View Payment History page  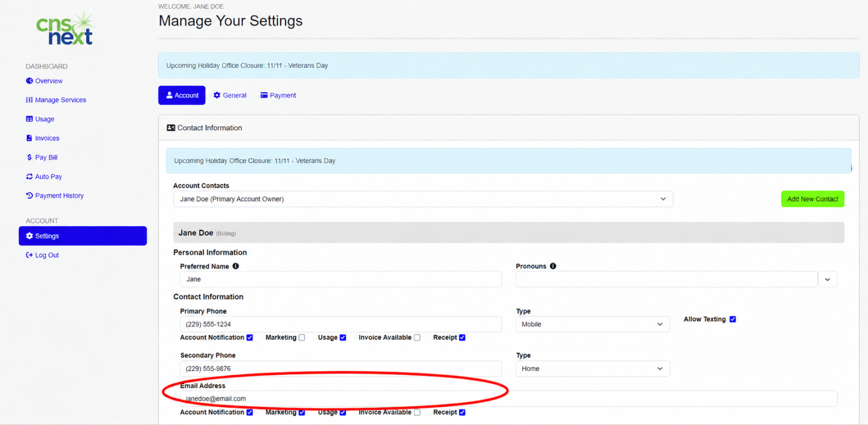coord(55,196)
